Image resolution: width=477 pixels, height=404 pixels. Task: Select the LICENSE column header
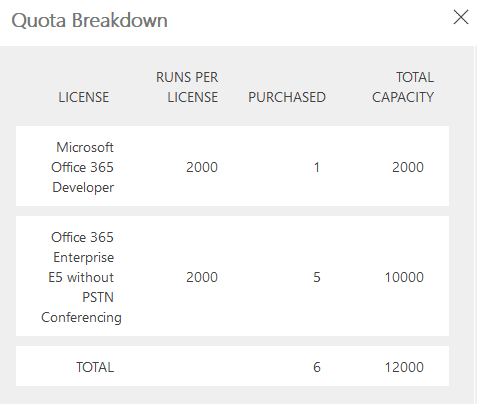click(84, 97)
